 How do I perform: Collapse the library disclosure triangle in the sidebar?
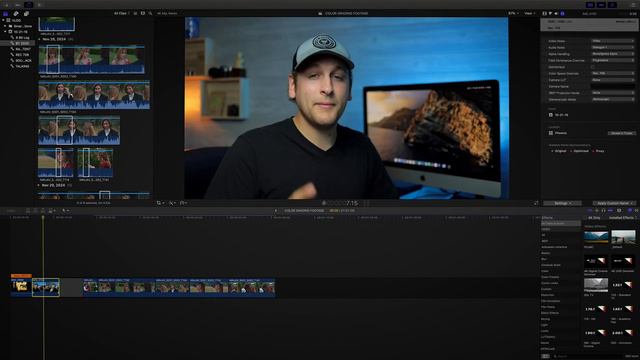tap(3, 20)
